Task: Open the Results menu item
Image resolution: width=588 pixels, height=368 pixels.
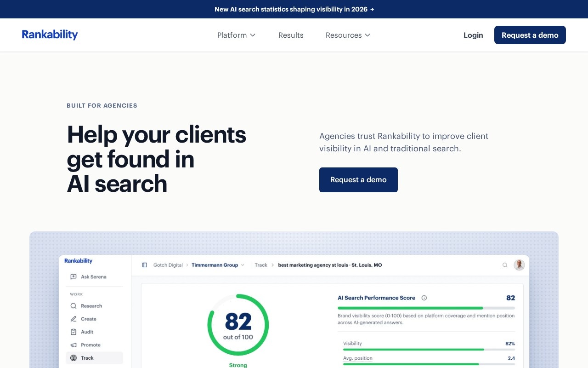Action: [291, 35]
